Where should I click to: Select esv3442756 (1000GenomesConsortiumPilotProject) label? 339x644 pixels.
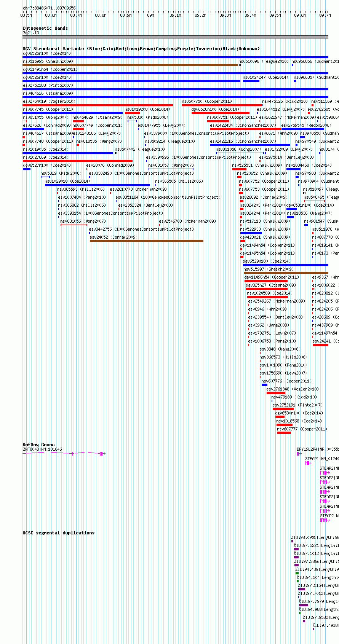coord(141,229)
